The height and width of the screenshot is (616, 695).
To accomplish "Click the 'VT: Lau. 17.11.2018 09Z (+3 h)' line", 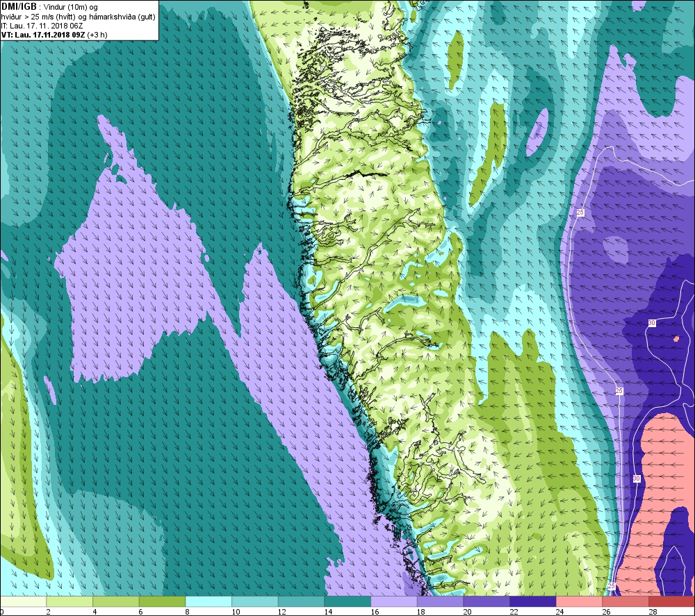I will pyautogui.click(x=54, y=35).
